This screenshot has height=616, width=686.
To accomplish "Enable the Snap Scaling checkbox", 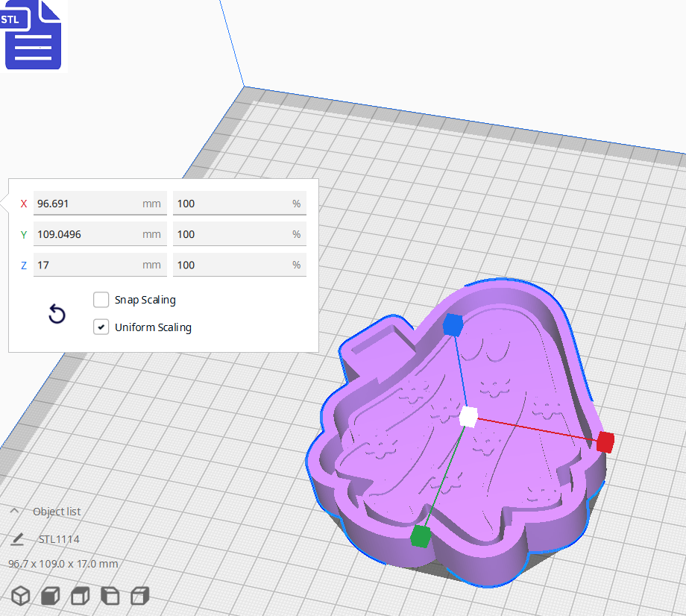I will pos(101,300).
